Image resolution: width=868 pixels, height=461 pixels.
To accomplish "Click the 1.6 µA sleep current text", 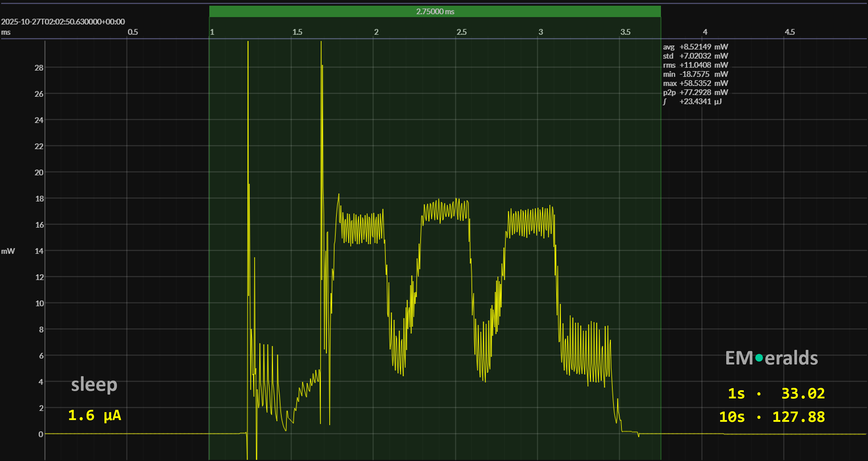I will click(x=95, y=415).
